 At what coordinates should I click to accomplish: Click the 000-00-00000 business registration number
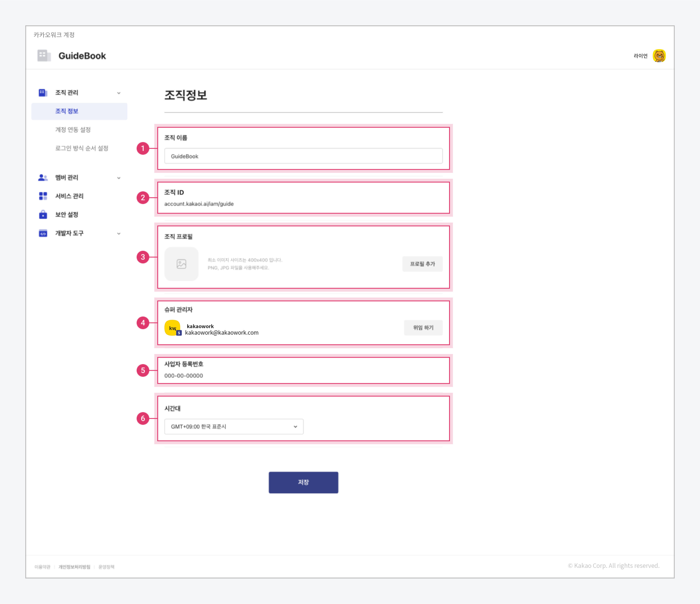tap(183, 376)
